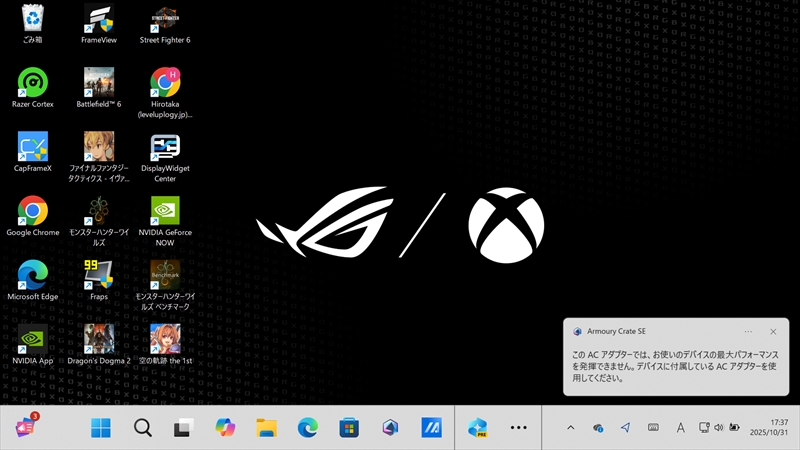The height and width of the screenshot is (450, 800).
Task: Open the Razer Cortex desktop shortcut
Action: click(33, 82)
